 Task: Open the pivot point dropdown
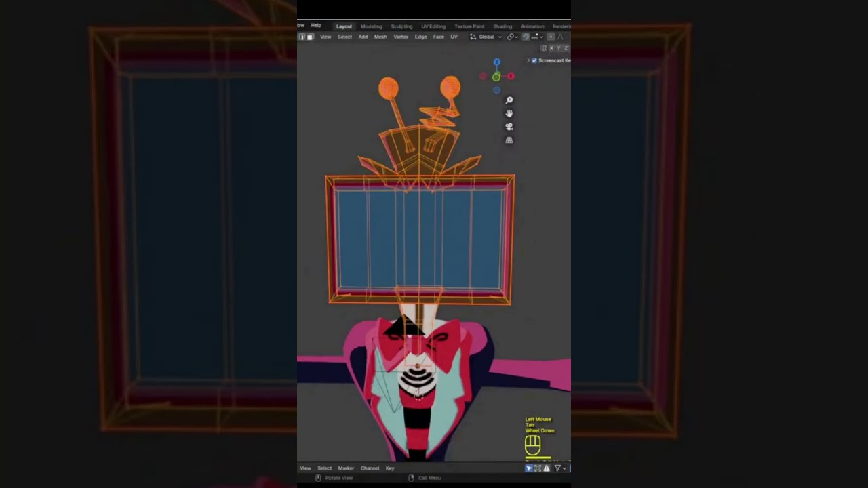click(513, 37)
